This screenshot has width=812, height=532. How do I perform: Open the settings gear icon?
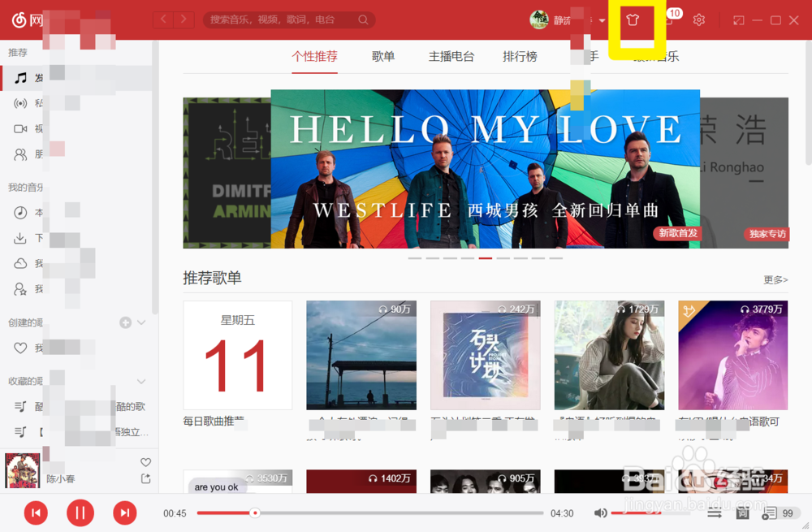click(x=699, y=20)
